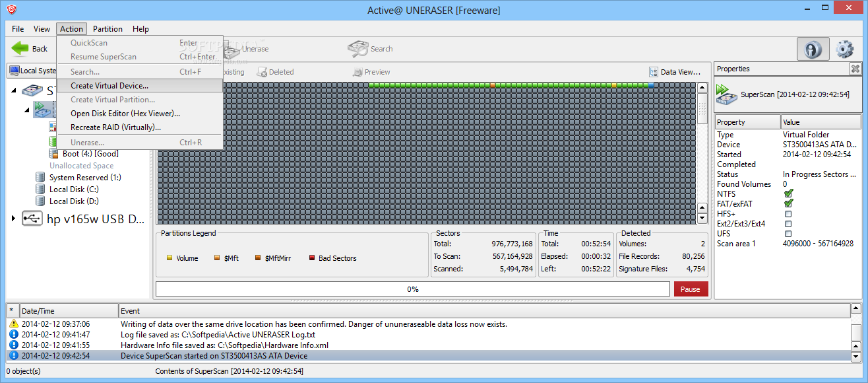The width and height of the screenshot is (868, 383).
Task: Click the orange $Mft legend swatch
Action: [x=217, y=258]
